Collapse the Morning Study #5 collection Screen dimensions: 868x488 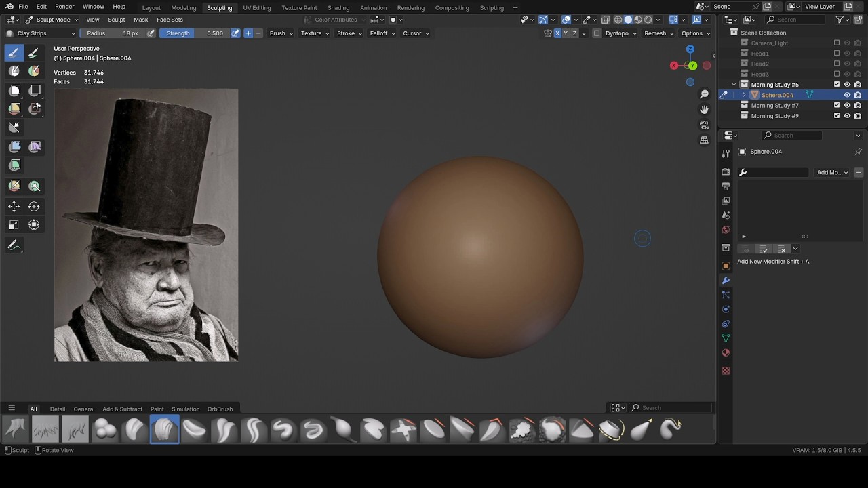pyautogui.click(x=734, y=85)
